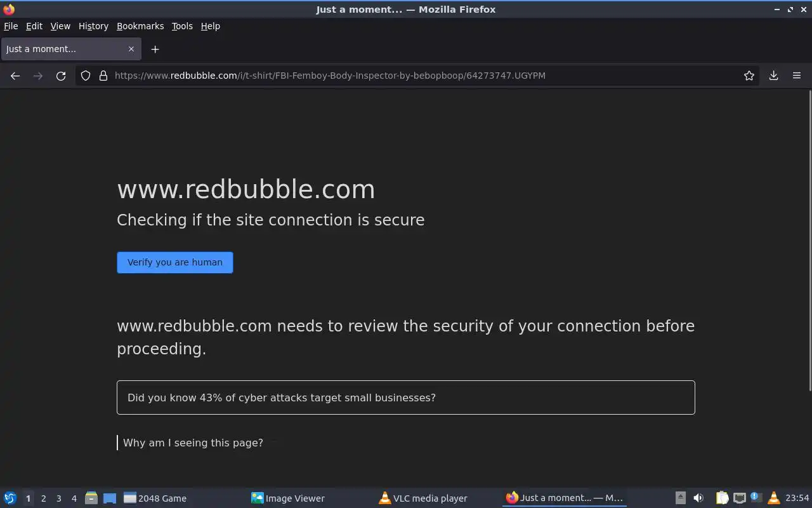The width and height of the screenshot is (812, 508).
Task: Close the 'Just a moment...' tab
Action: tap(131, 49)
